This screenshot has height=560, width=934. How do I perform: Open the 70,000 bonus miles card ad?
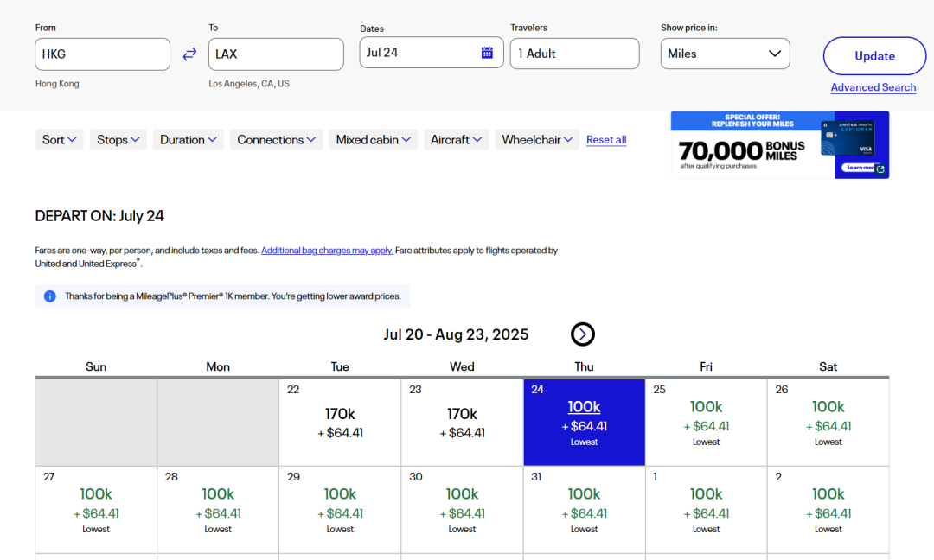[779, 145]
